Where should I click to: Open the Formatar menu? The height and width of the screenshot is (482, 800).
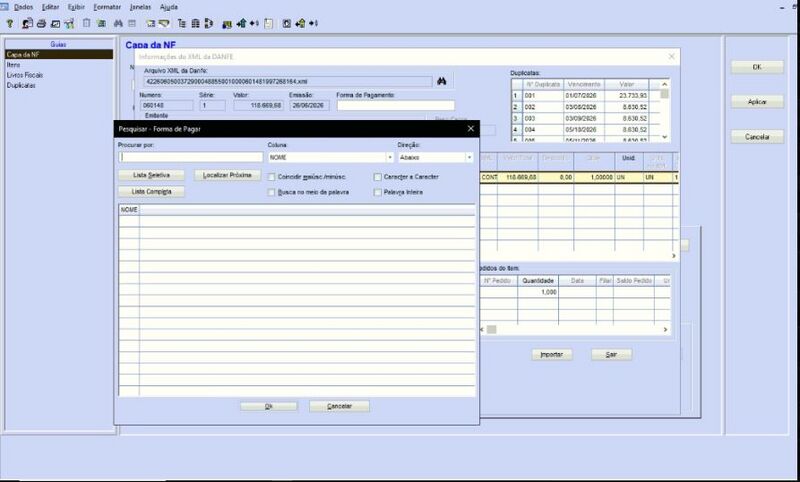(x=107, y=7)
